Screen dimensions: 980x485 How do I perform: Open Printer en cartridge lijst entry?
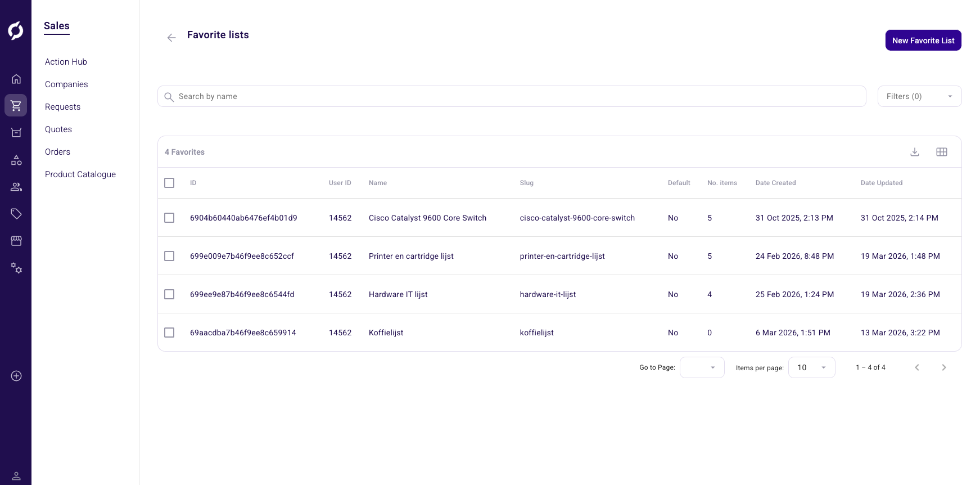click(x=411, y=256)
